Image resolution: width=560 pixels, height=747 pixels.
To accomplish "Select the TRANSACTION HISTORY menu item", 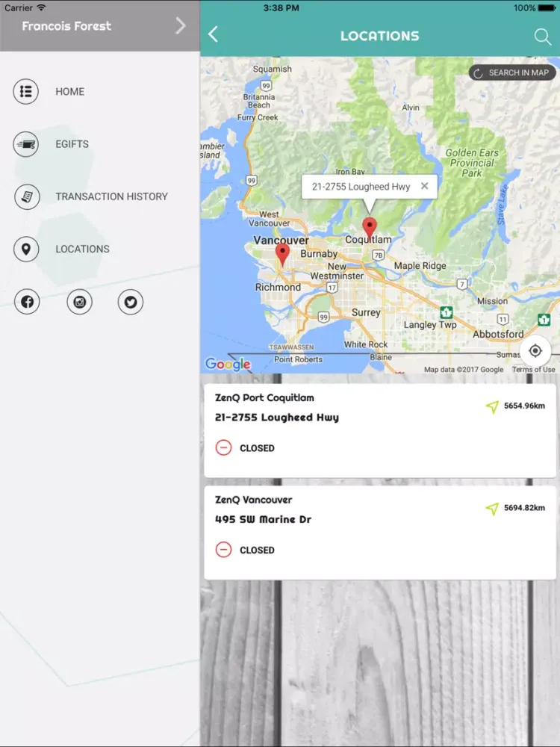I will point(111,196).
